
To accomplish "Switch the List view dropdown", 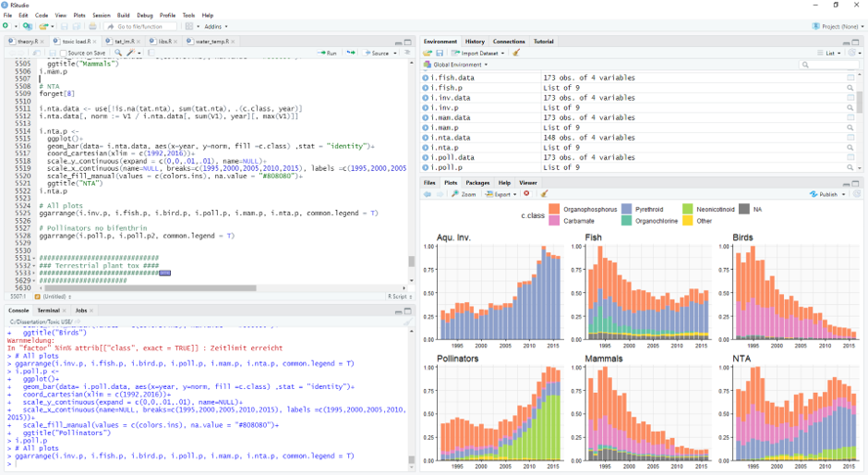I will point(829,54).
